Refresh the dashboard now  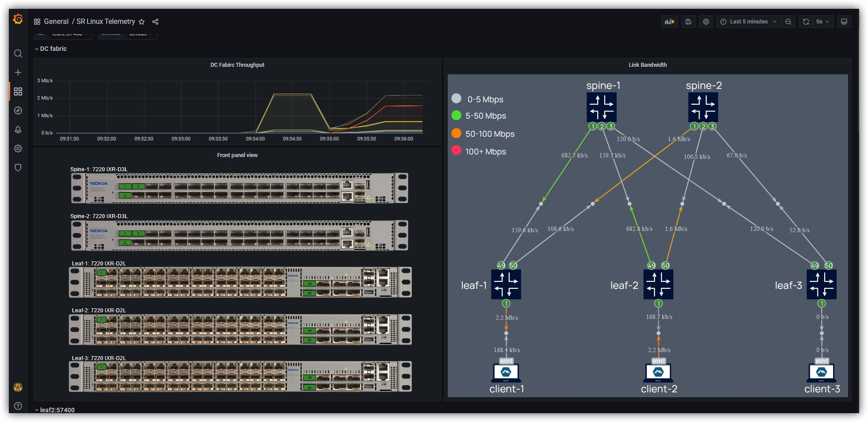pos(806,22)
